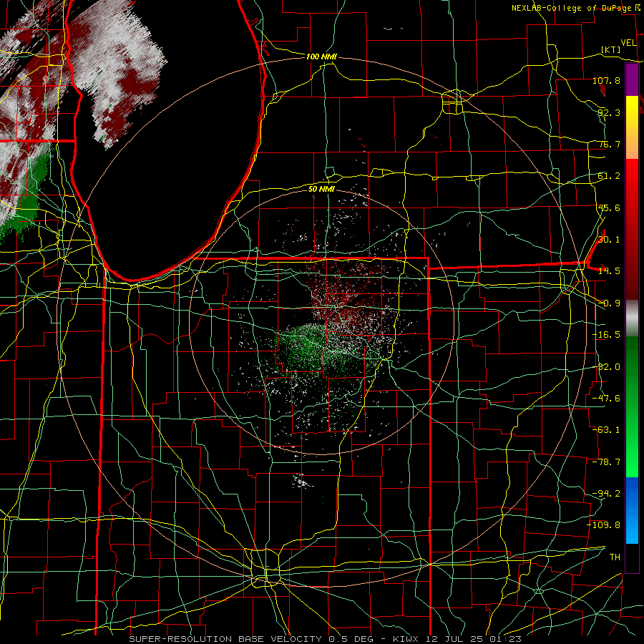Click the 100 NMI range ring label
644x644 pixels.
pos(321,57)
